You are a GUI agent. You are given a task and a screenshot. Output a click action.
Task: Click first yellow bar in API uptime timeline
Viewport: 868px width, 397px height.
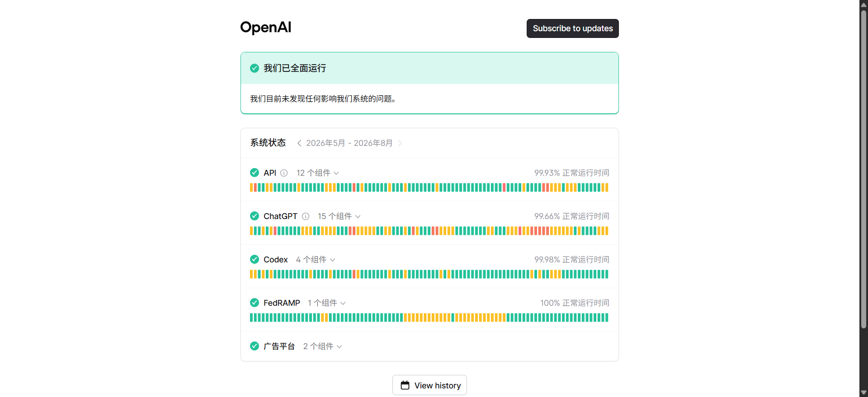coord(251,187)
